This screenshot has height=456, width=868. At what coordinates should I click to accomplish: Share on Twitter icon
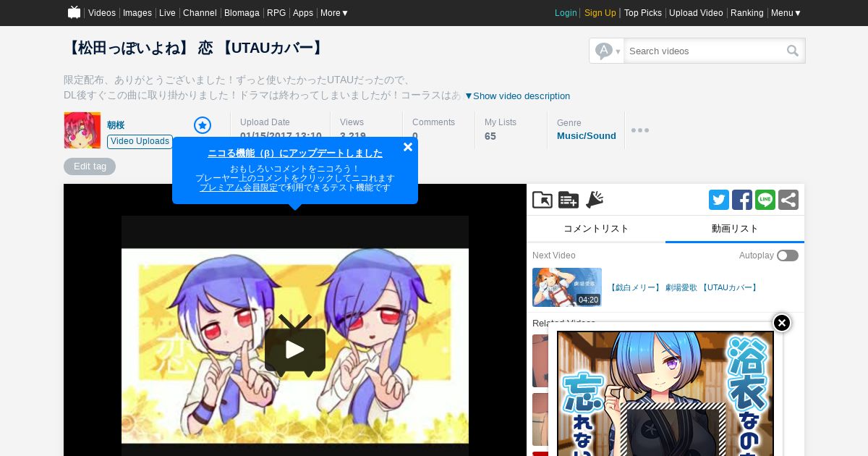(719, 200)
